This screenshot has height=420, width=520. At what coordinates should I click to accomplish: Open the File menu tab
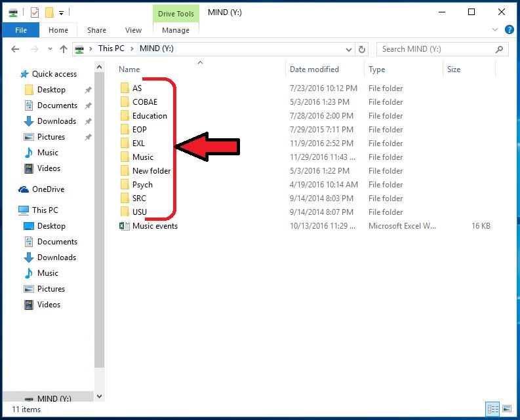21,30
